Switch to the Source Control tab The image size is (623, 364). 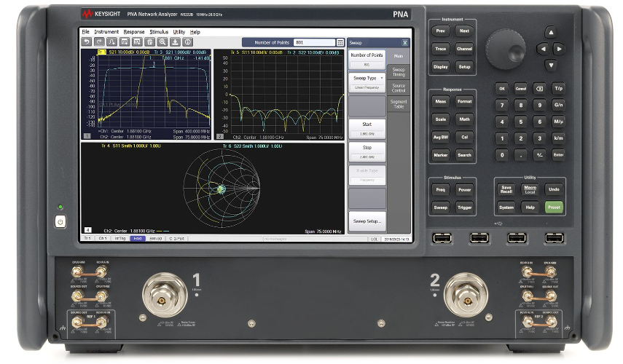coord(399,88)
